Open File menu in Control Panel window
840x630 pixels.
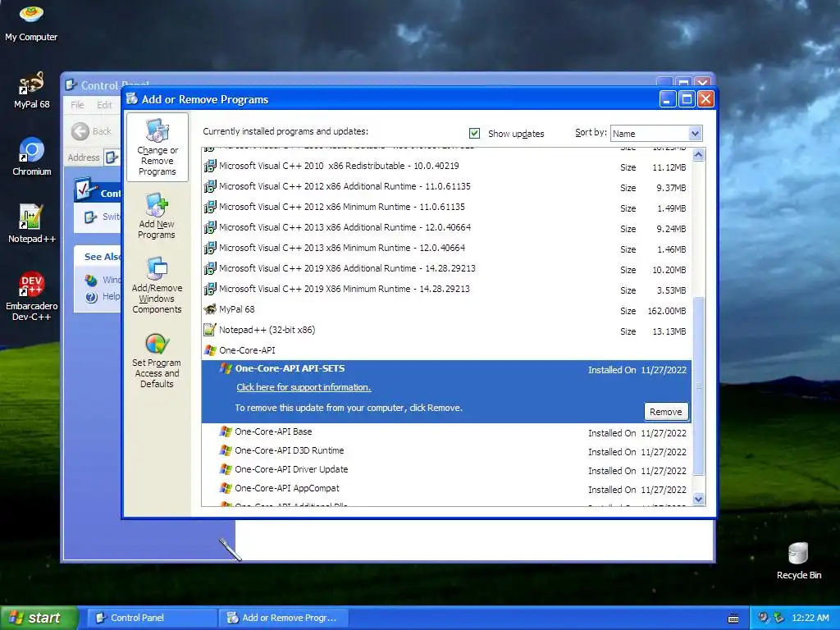(x=77, y=105)
